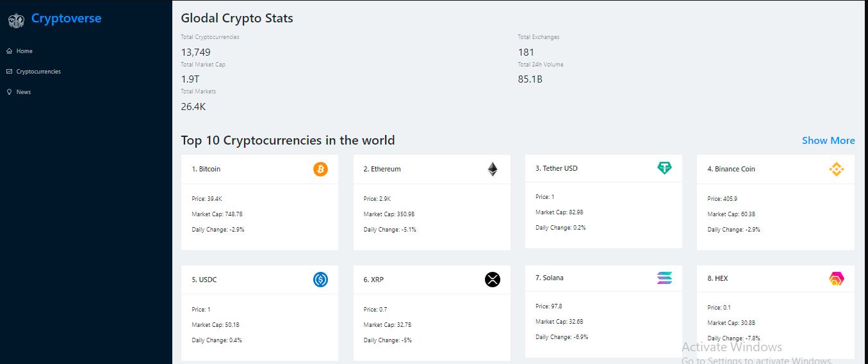Screen dimensions: 868x364
Task: Open the 5. USDC card title
Action: click(204, 280)
